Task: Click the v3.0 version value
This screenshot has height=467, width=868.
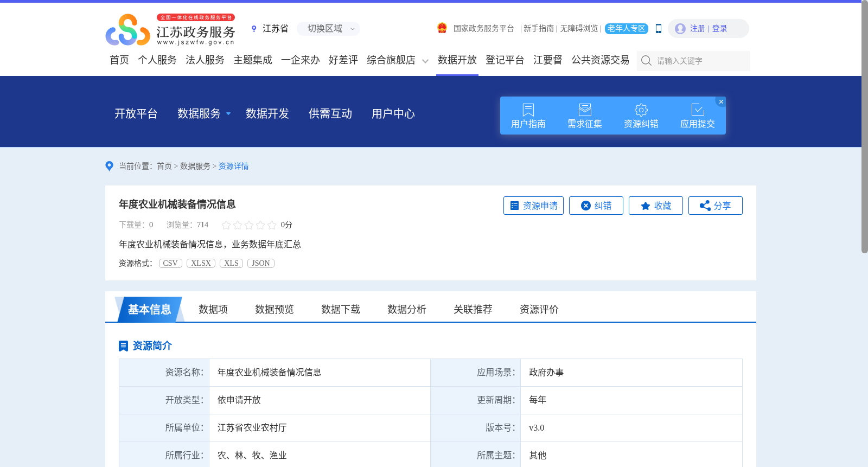Action: 537,428
